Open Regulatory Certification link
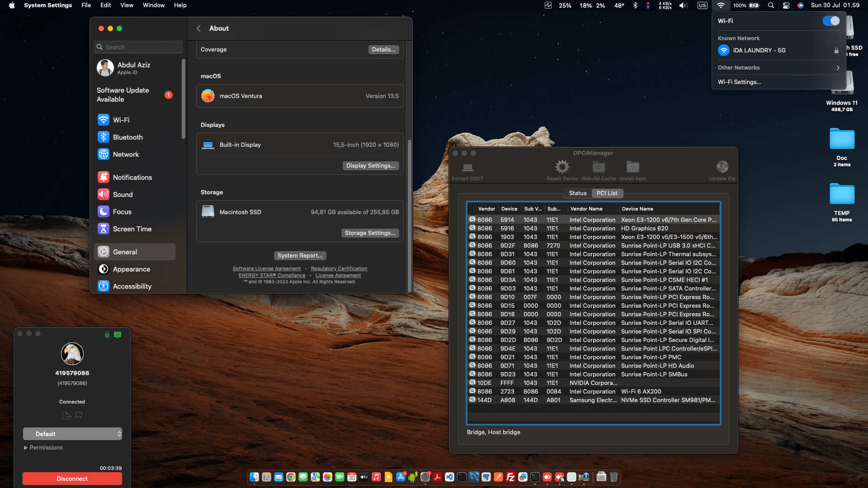This screenshot has height=488, width=868. pyautogui.click(x=339, y=268)
